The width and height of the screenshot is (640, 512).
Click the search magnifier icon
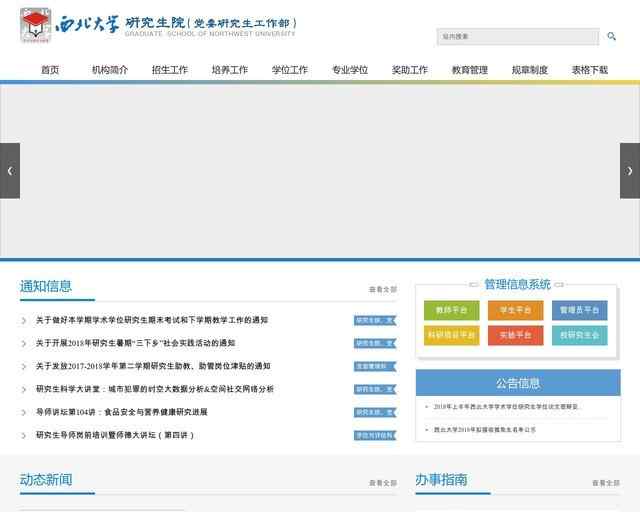[x=611, y=36]
